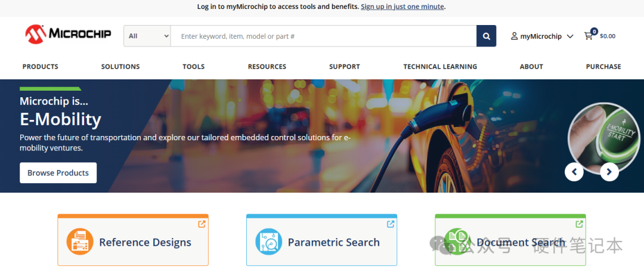Image resolution: width=644 pixels, height=272 pixels.
Task: Click external link icon on Reference Designs card
Action: click(x=202, y=224)
